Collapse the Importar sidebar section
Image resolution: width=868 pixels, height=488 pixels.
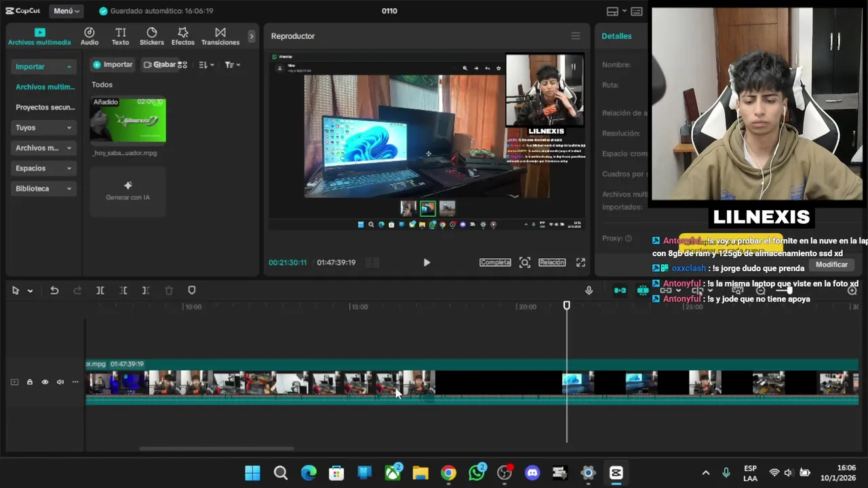point(43,66)
